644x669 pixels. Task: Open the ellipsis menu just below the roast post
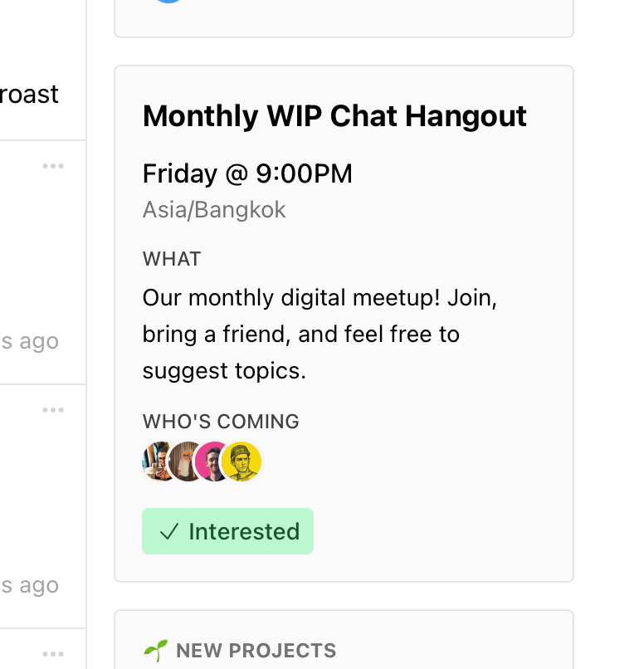[53, 166]
